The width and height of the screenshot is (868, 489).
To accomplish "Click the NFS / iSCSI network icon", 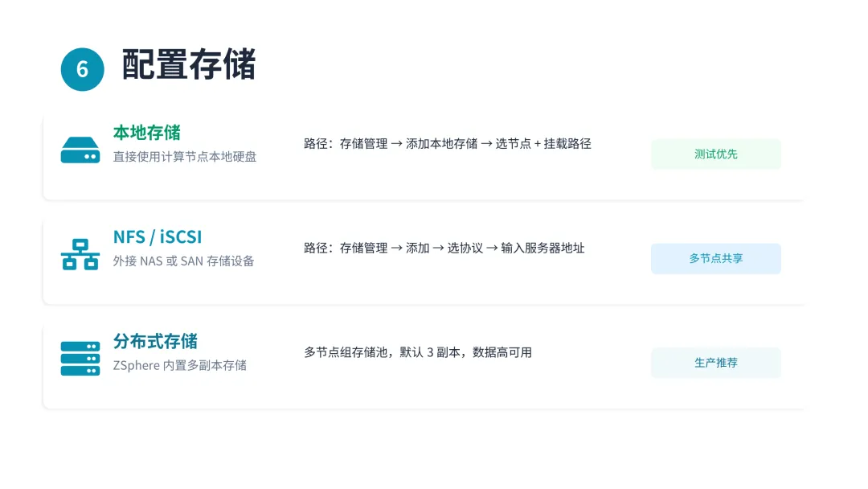I will point(80,254).
